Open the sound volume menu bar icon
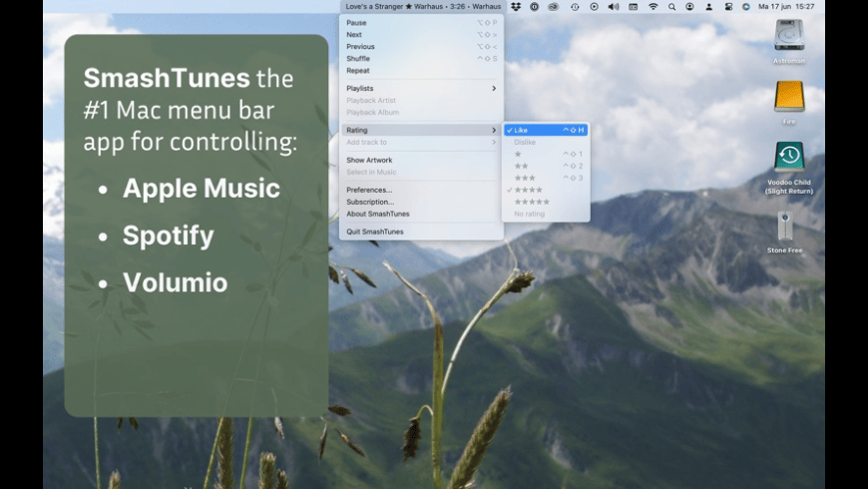868x489 pixels. 614,7
